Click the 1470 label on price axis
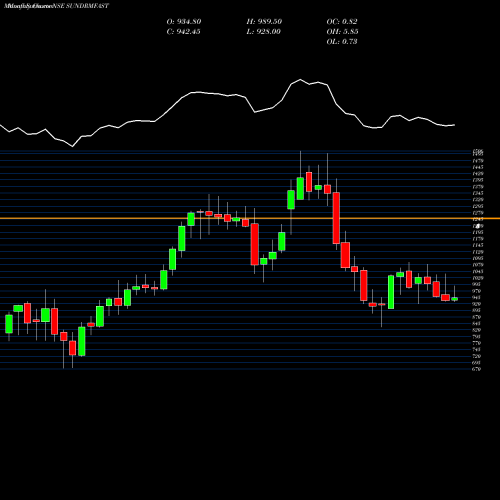Image resolution: width=500 pixels, height=500 pixels. 478,161
